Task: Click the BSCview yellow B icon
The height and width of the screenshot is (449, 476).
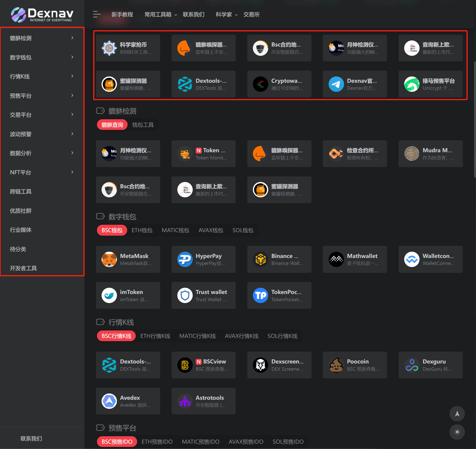Action: pos(185,365)
